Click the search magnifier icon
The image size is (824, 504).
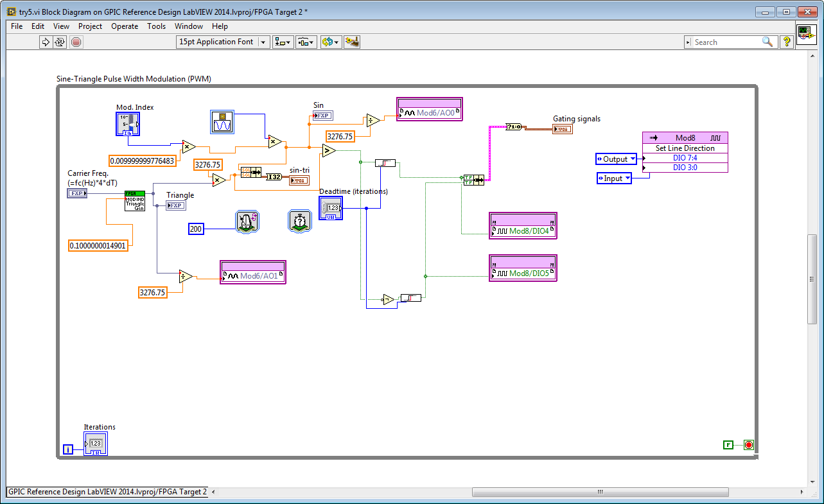(x=767, y=42)
